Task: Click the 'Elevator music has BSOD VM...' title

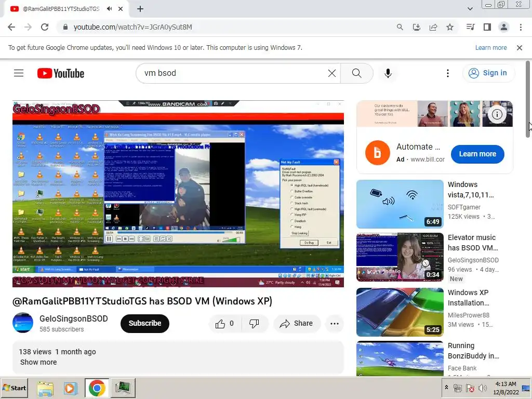Action: (473, 243)
